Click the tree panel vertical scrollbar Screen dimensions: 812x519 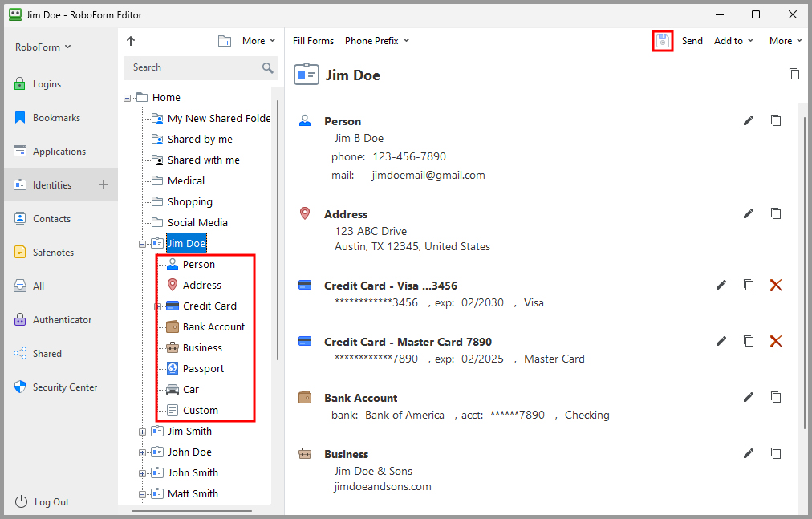click(278, 230)
